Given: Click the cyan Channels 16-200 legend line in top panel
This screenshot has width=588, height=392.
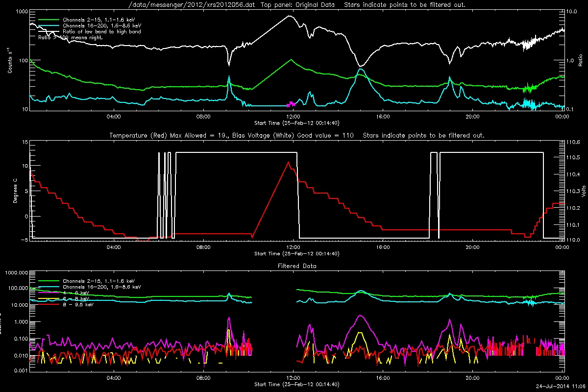Looking at the screenshot, I should 48,25.
